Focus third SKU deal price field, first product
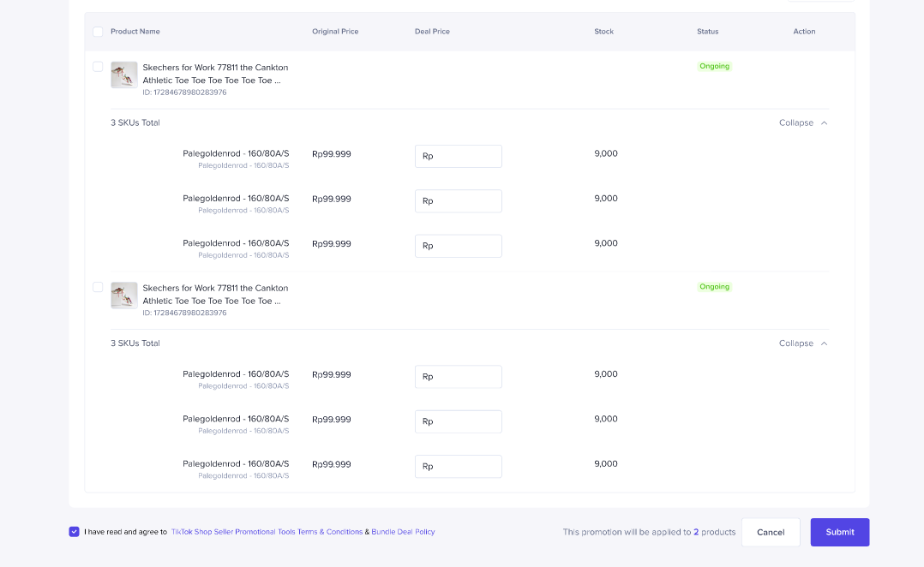The width and height of the screenshot is (924, 567). click(x=459, y=246)
